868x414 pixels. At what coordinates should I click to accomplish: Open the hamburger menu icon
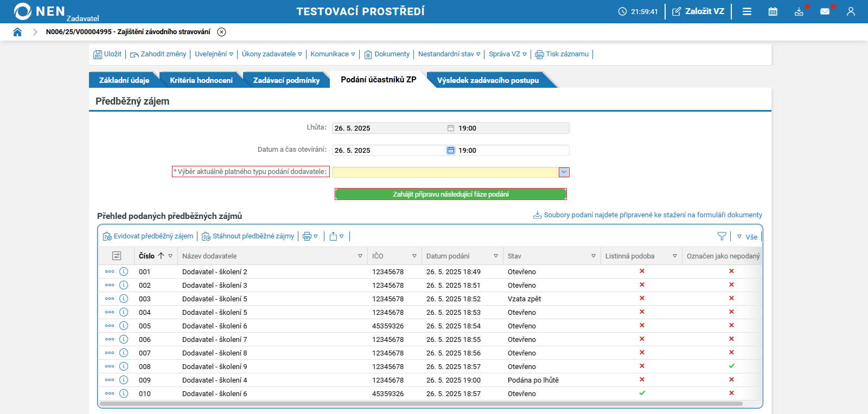pos(747,11)
